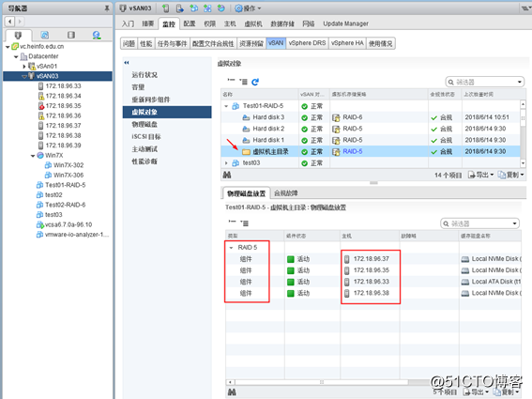Image resolution: width=532 pixels, height=399 pixels.
Task: Click expand-all icon above virtual objects table
Action: 244,82
